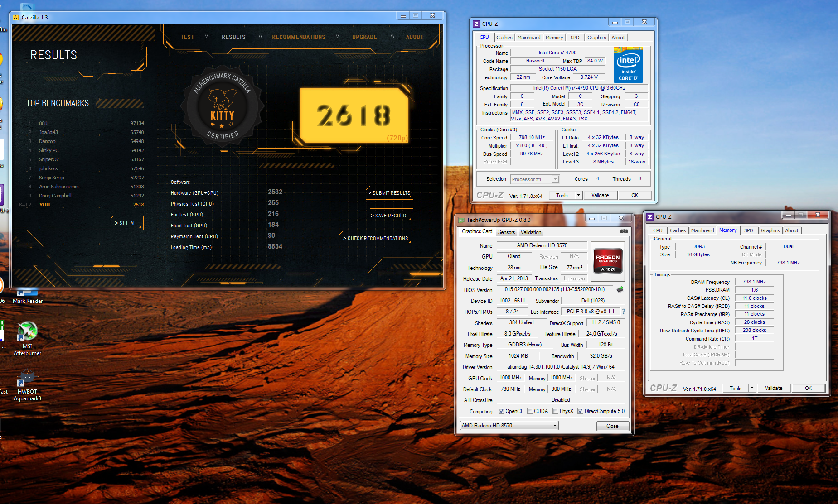The width and height of the screenshot is (838, 504).
Task: Click the top CPU-Z window title icon
Action: tap(476, 24)
